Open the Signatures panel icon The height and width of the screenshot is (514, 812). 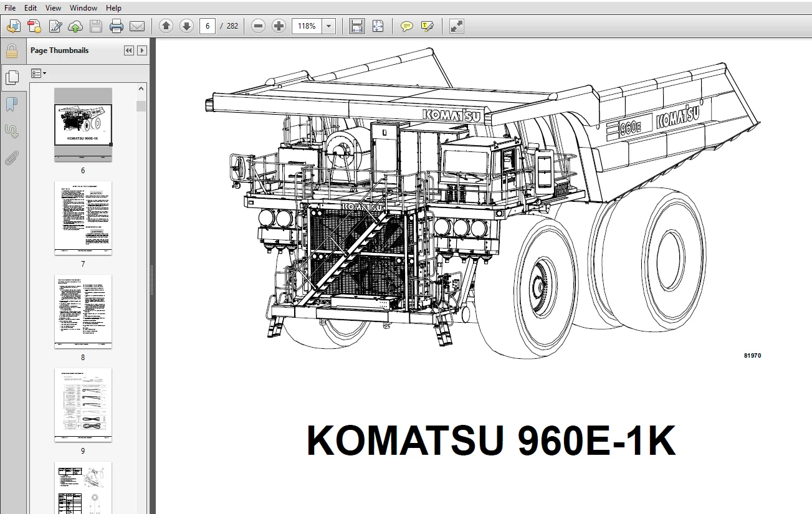pos(11,131)
